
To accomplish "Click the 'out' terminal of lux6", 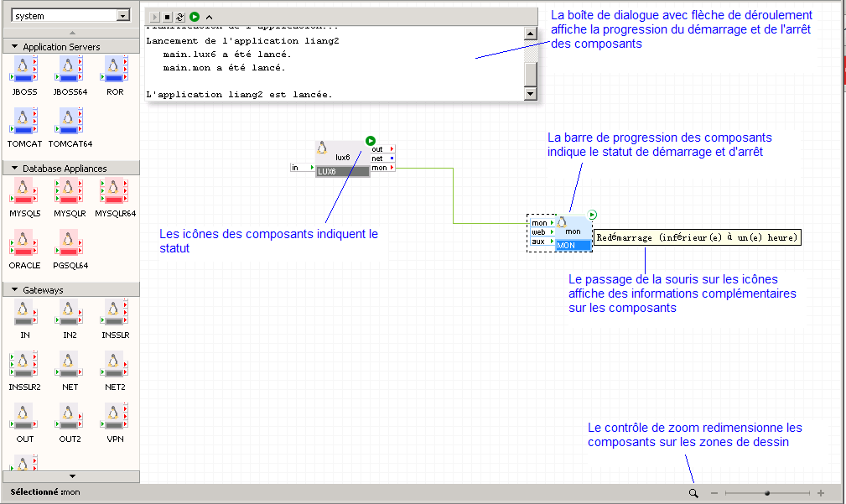I will 383,149.
